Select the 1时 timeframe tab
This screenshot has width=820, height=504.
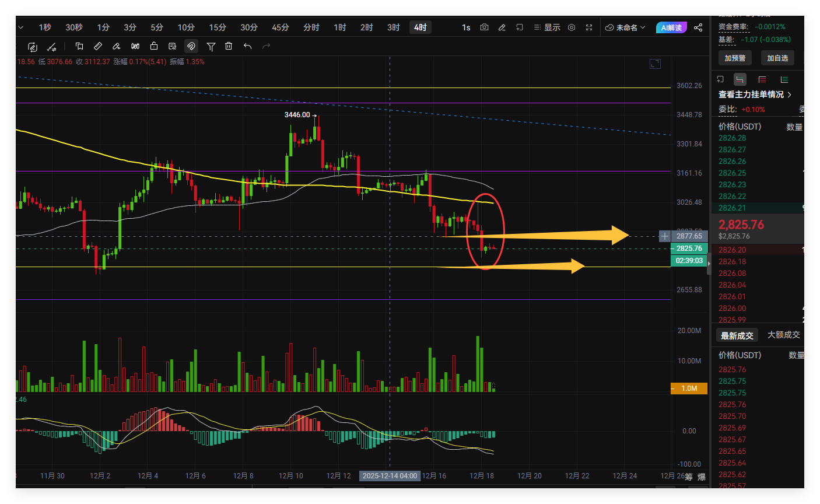(x=340, y=27)
